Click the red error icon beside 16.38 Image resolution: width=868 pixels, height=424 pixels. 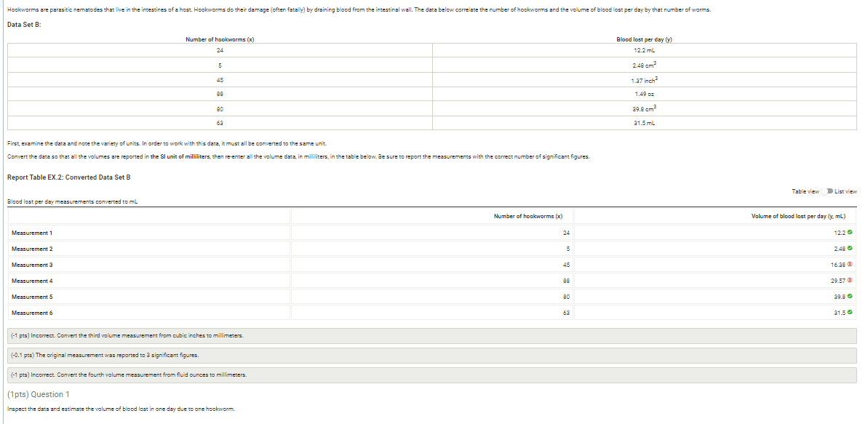pyautogui.click(x=850, y=265)
